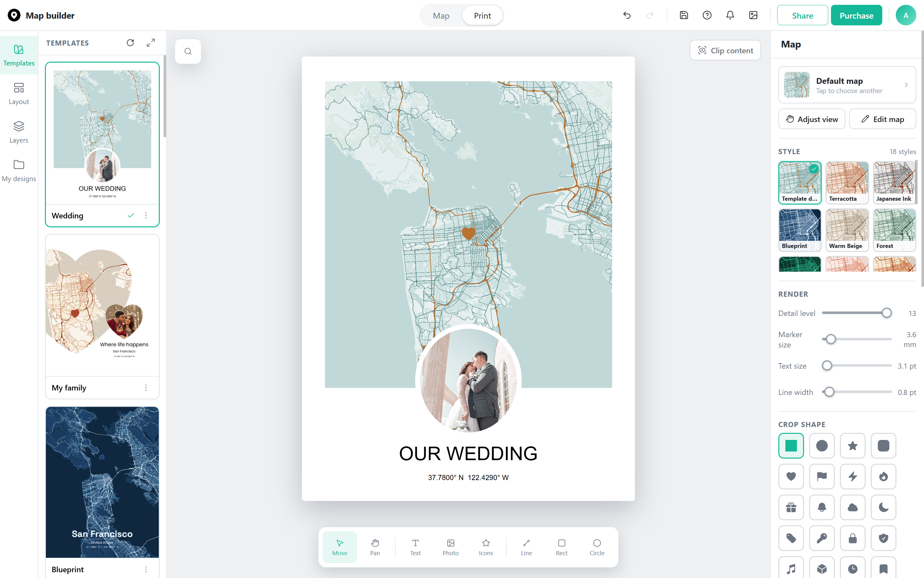The width and height of the screenshot is (924, 578).
Task: Choose the heart crop shape
Action: click(x=791, y=477)
